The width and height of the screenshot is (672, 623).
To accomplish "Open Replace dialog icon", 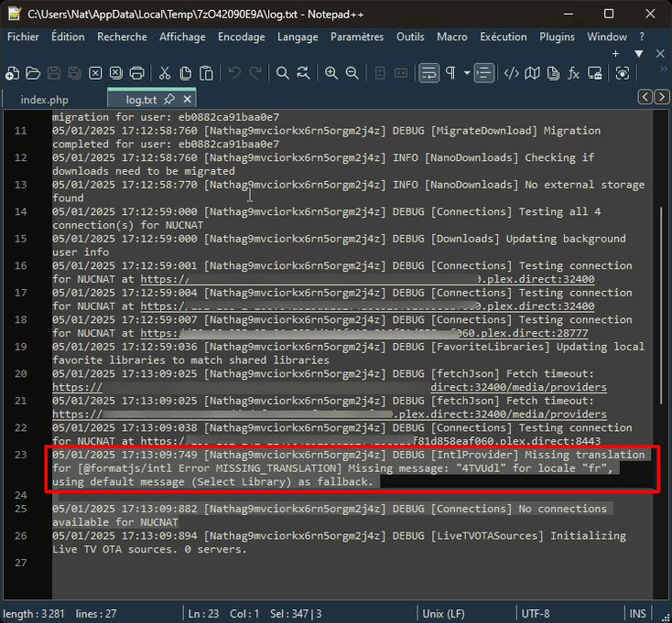I will (303, 73).
